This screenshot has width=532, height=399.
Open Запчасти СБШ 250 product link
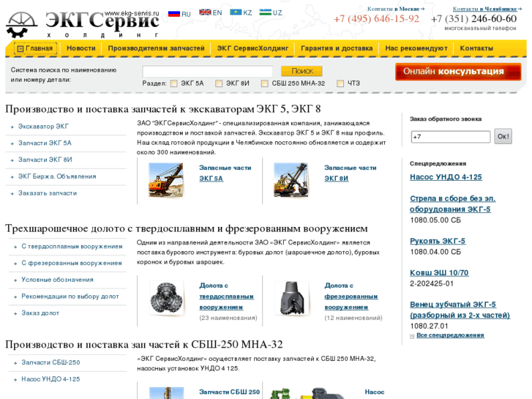[x=229, y=392]
